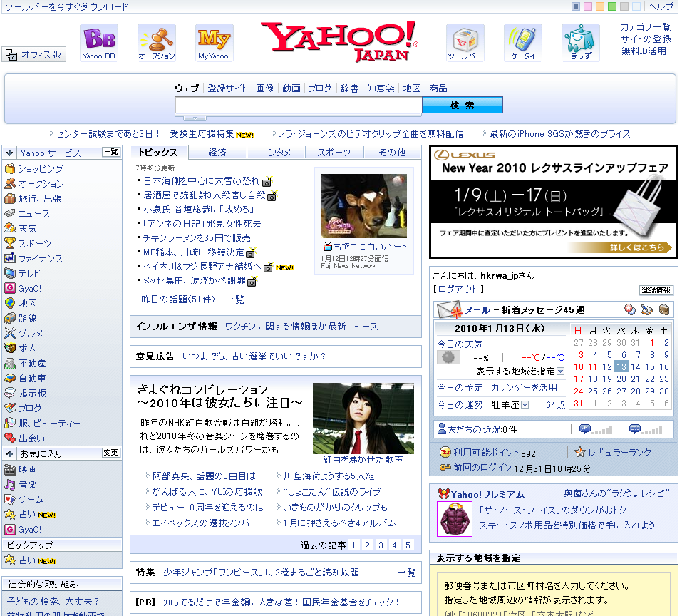Pick the pink theme color swatch
This screenshot has width=682, height=616.
point(587,6)
